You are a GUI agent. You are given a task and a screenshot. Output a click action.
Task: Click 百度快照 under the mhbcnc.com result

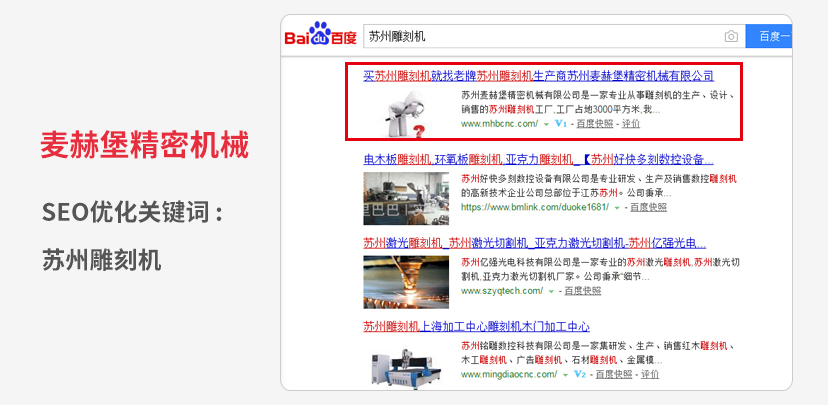592,125
